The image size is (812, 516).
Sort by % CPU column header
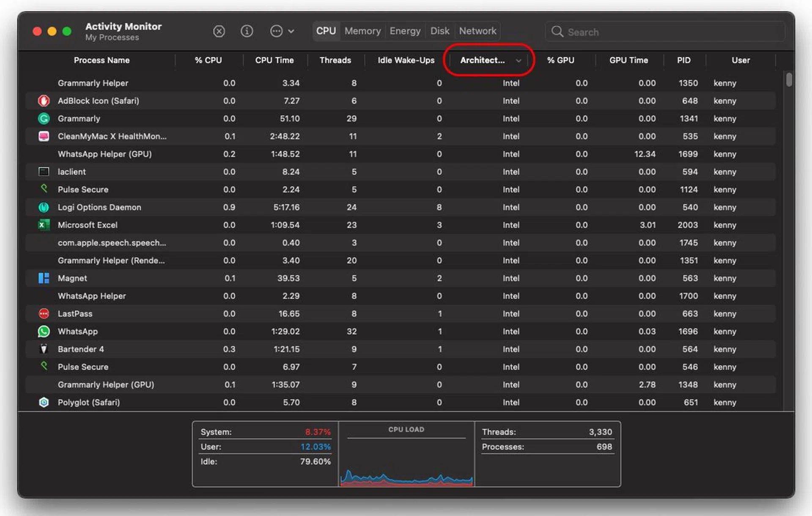click(208, 60)
